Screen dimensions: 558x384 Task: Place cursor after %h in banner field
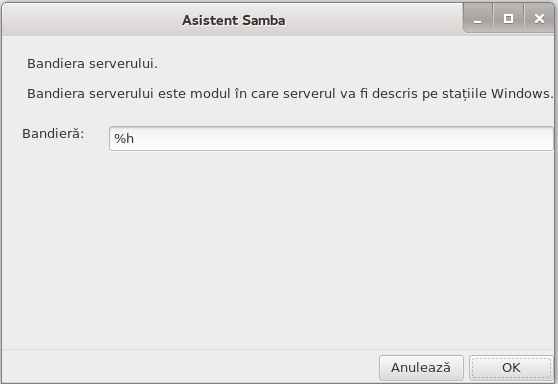point(136,138)
